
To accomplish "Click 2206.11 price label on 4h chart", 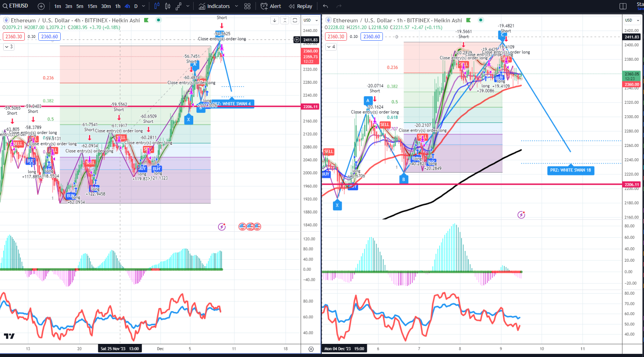I will point(310,107).
